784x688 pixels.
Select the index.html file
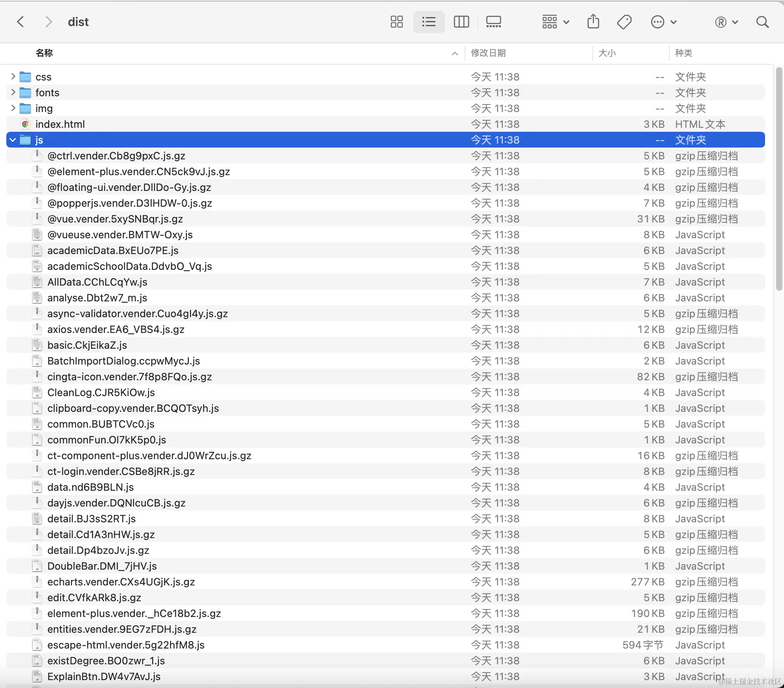click(x=60, y=124)
